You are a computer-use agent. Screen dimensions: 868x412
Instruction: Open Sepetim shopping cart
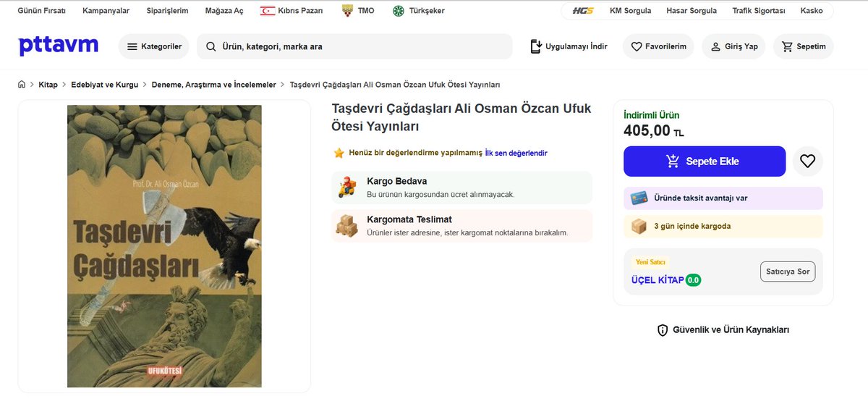click(x=804, y=46)
